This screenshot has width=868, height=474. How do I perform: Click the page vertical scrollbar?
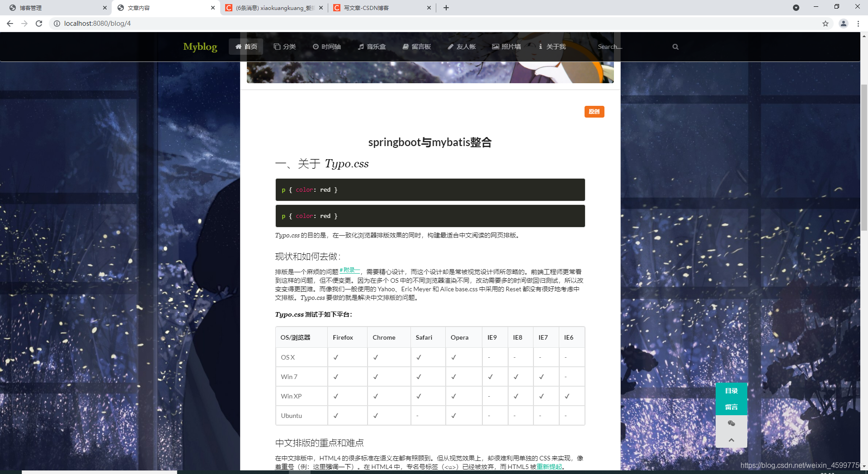864,158
